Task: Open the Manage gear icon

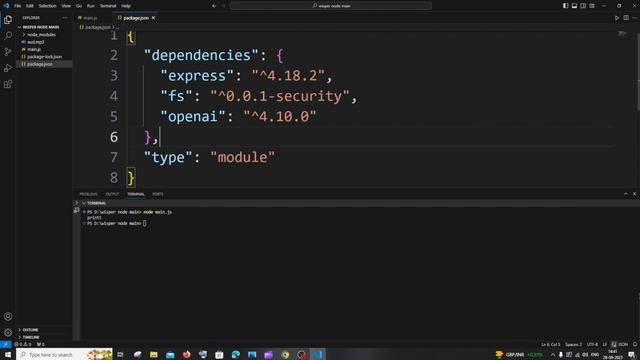Action: (x=8, y=332)
